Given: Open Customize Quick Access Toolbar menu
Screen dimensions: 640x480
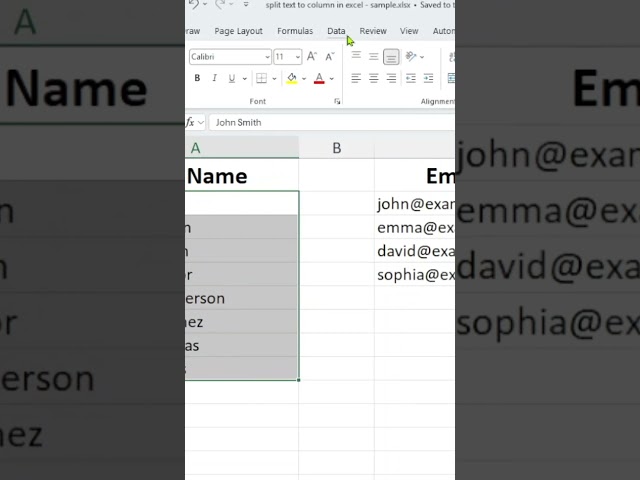Looking at the screenshot, I should point(246,4).
